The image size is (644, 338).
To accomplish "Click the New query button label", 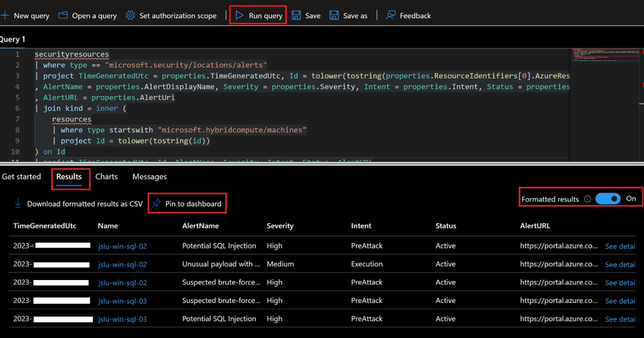I will pos(32,15).
